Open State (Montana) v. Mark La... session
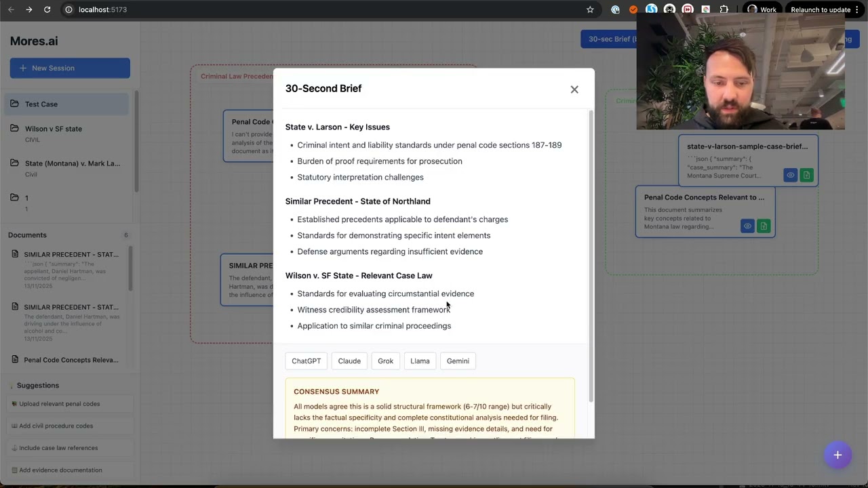Screen dimensions: 868x488 (x=66, y=168)
